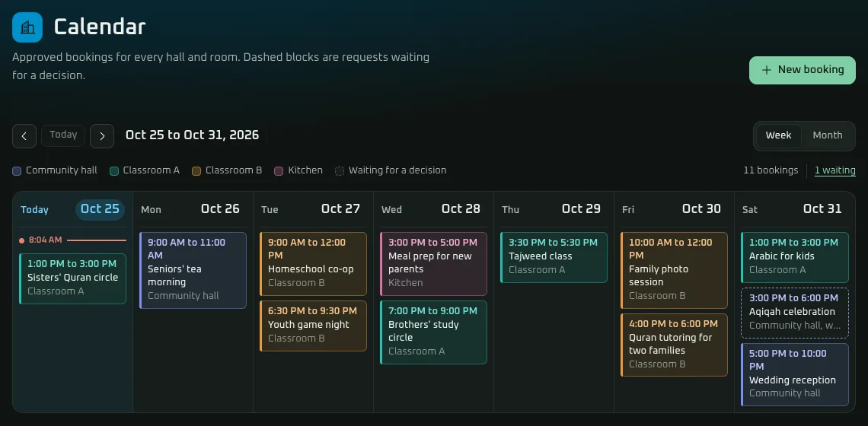This screenshot has height=426, width=868.
Task: Click the Classroom B legend swatch
Action: click(196, 171)
